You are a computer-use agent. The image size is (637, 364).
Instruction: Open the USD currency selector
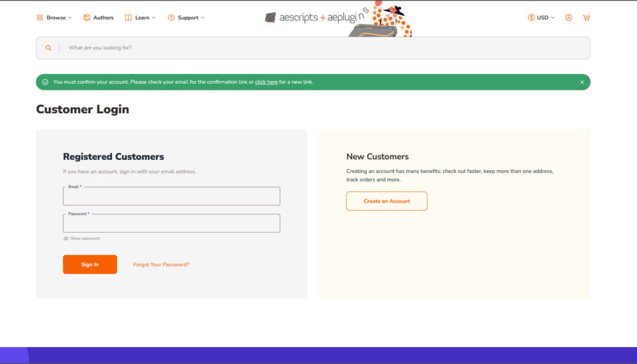pos(541,18)
